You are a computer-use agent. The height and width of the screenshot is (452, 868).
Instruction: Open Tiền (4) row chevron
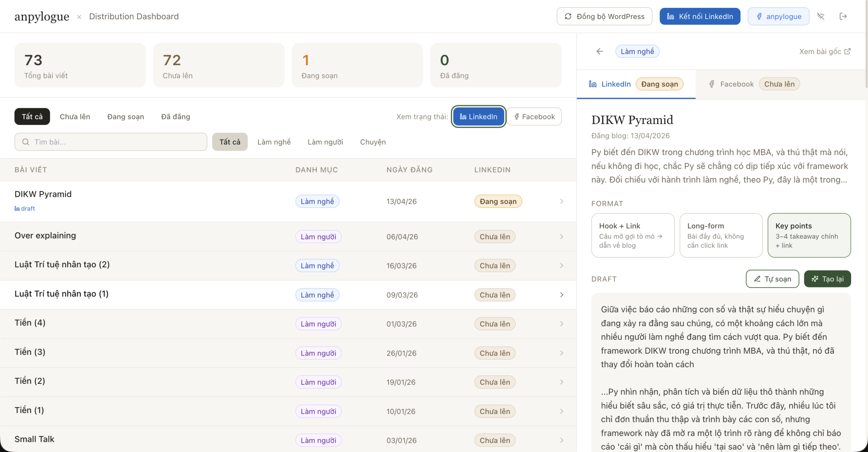(561, 324)
